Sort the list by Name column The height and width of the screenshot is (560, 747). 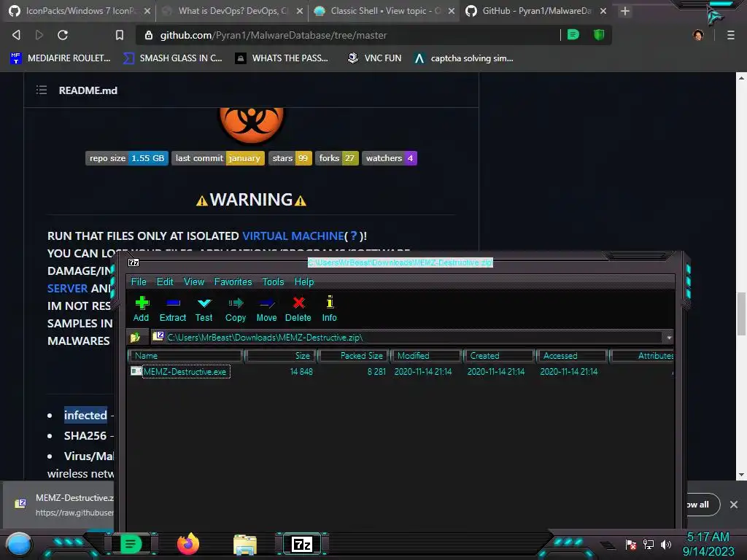point(186,356)
